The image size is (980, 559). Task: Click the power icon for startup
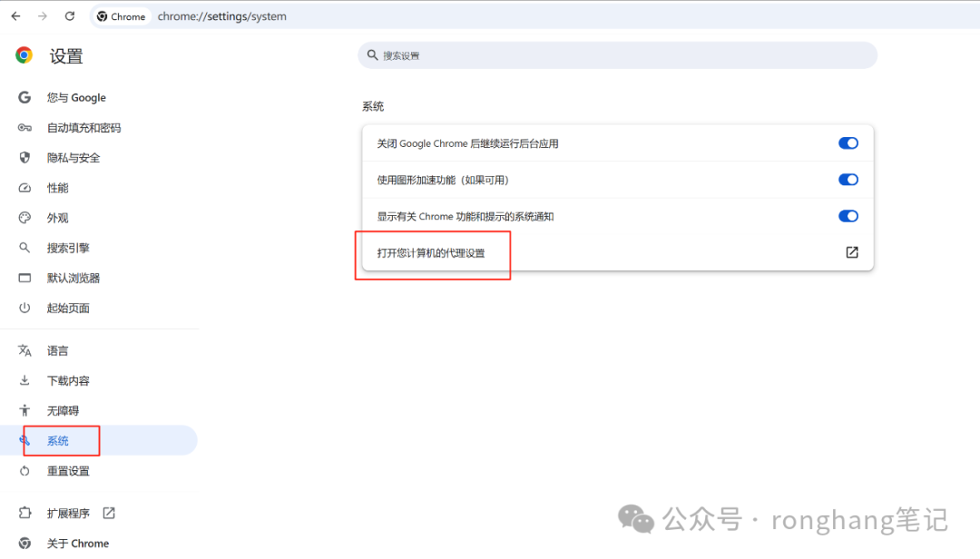[x=24, y=308]
